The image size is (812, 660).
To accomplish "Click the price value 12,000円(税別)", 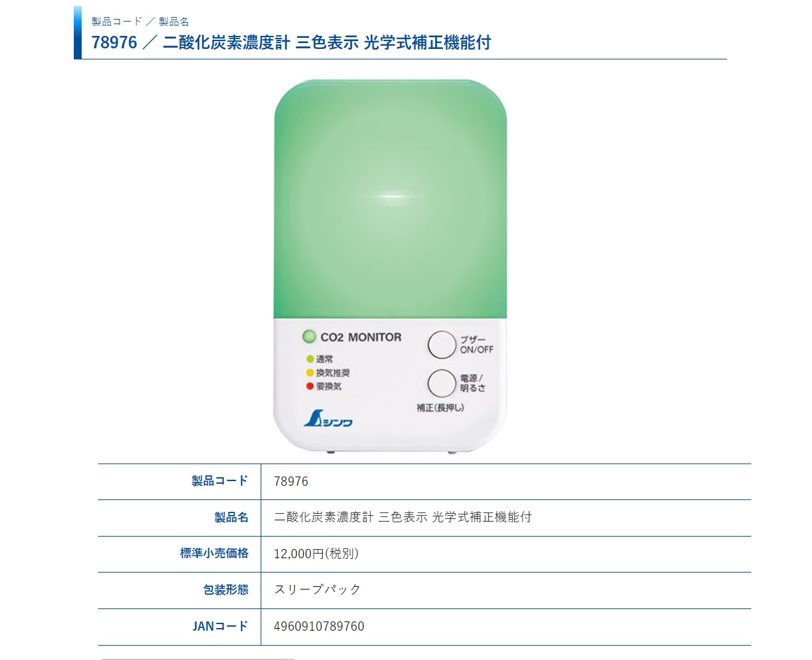I will pos(316,554).
